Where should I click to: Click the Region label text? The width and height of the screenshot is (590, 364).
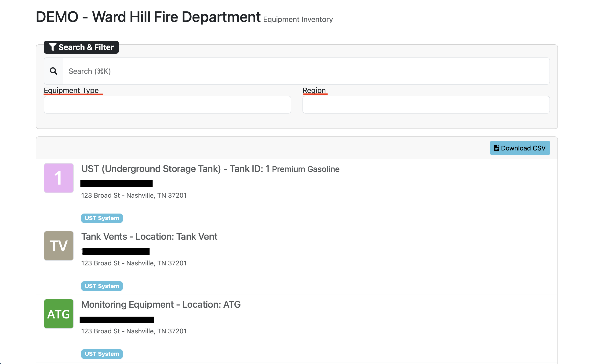(x=314, y=90)
